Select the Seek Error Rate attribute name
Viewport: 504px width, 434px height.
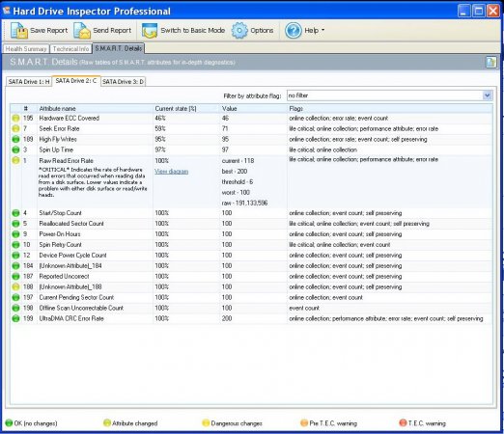tap(59, 128)
